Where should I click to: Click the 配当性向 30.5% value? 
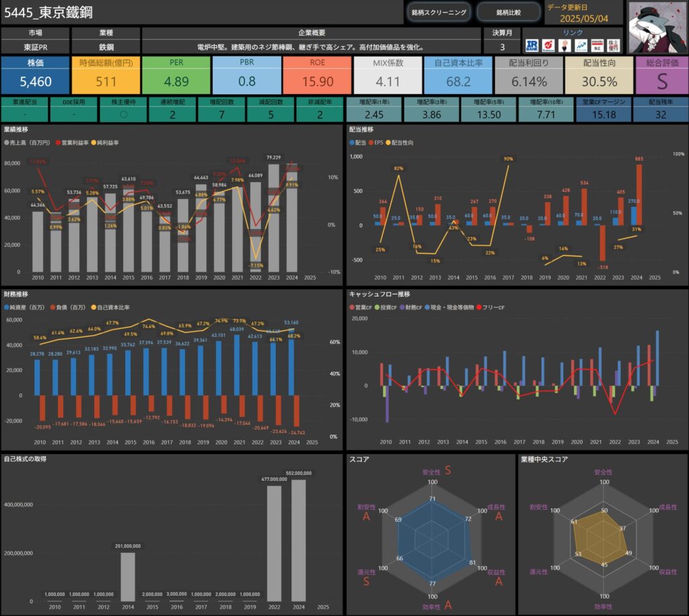tap(600, 81)
